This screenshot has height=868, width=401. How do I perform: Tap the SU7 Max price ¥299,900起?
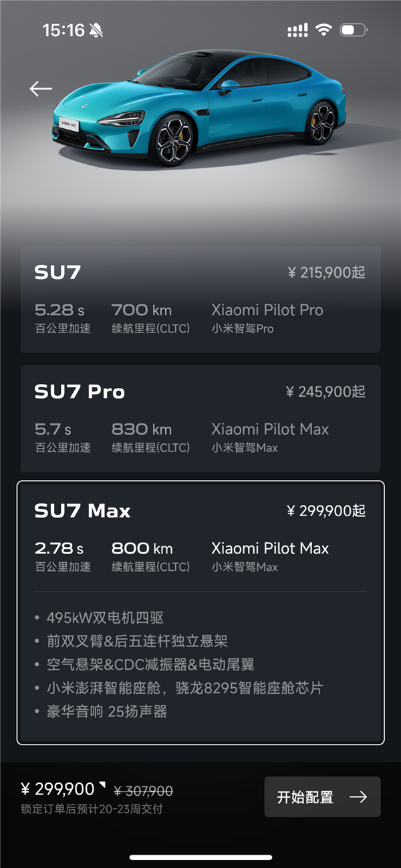(325, 511)
